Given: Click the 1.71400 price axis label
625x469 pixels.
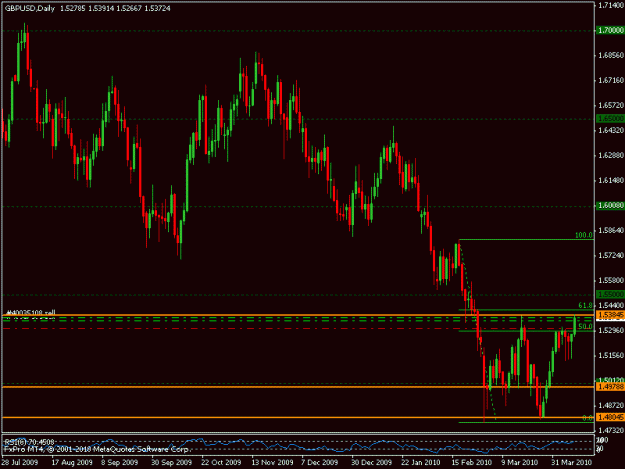Looking at the screenshot, I should pyautogui.click(x=611, y=5).
